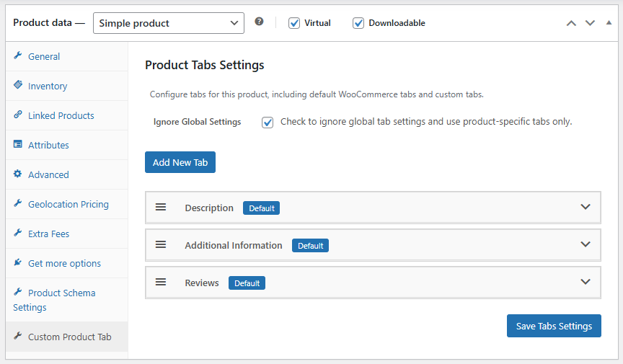Expand the Description tab row chevron
This screenshot has height=364, width=623.
[586, 207]
